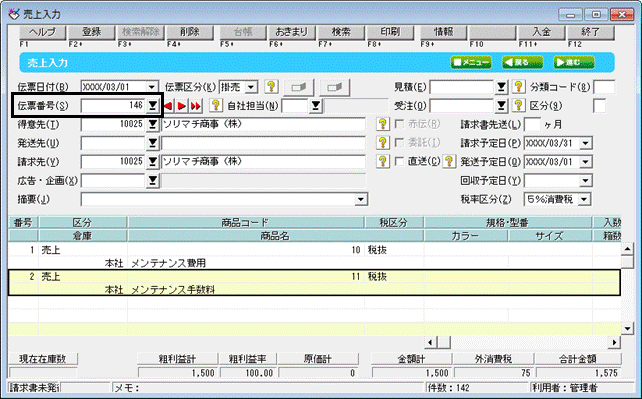642x399 pixels.
Task: Open the 得意先 lookup arrow
Action: tap(153, 124)
